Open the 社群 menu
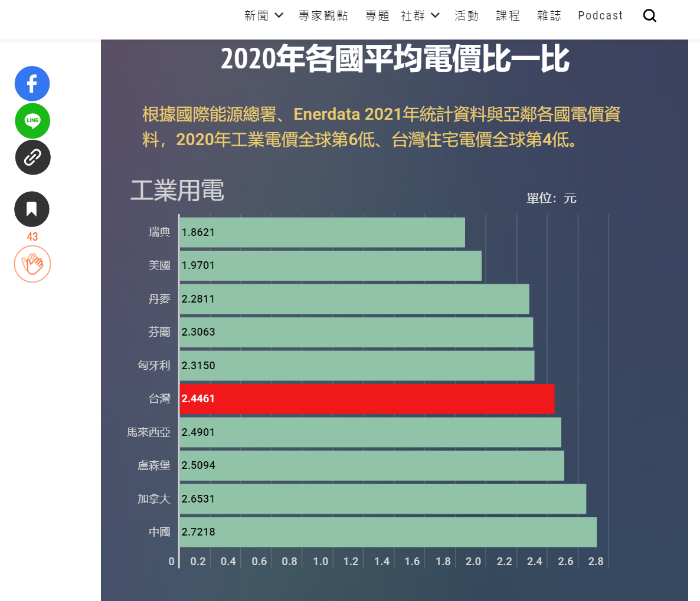This screenshot has width=700, height=601. click(x=413, y=15)
